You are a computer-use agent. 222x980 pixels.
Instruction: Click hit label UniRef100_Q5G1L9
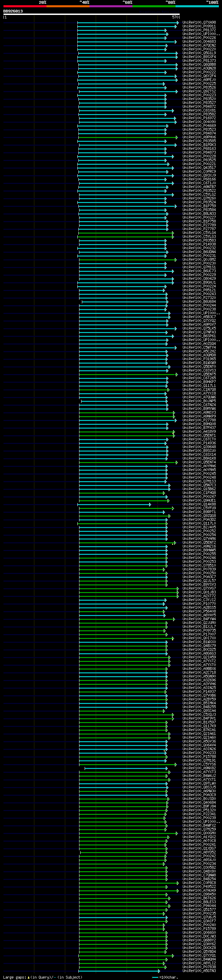click(199, 53)
